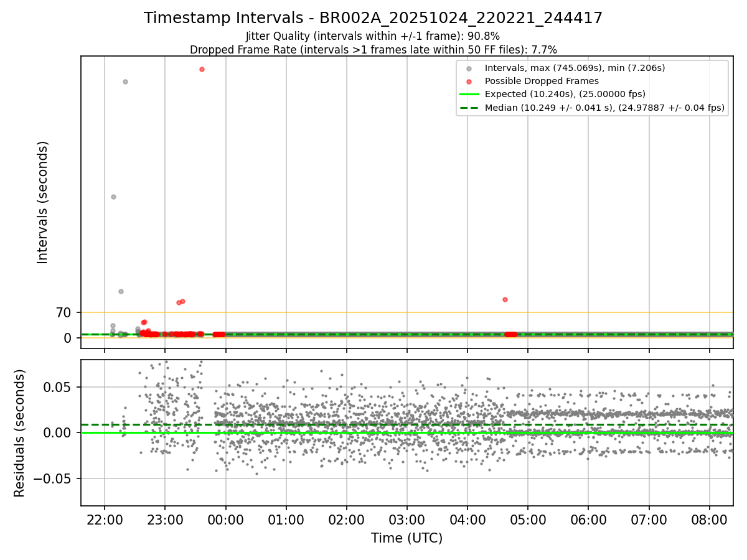The image size is (747, 560).
Task: Click the 'Intervals (seconds)' y-axis label
Action: point(43,202)
